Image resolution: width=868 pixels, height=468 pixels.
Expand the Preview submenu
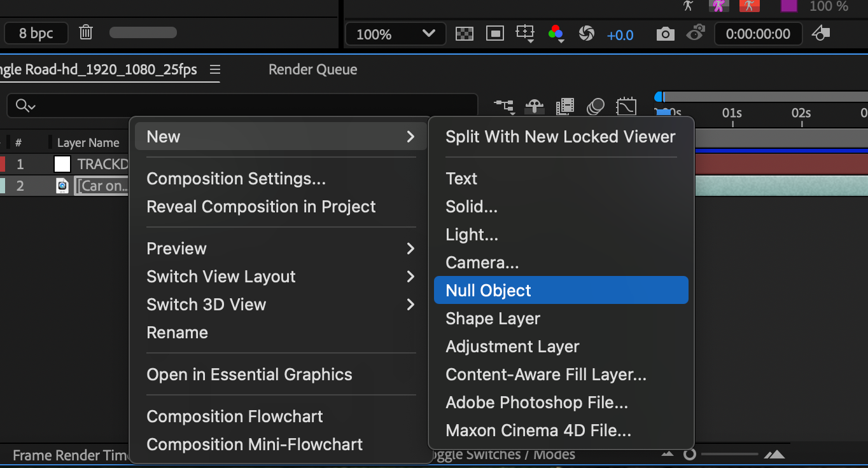(x=281, y=249)
